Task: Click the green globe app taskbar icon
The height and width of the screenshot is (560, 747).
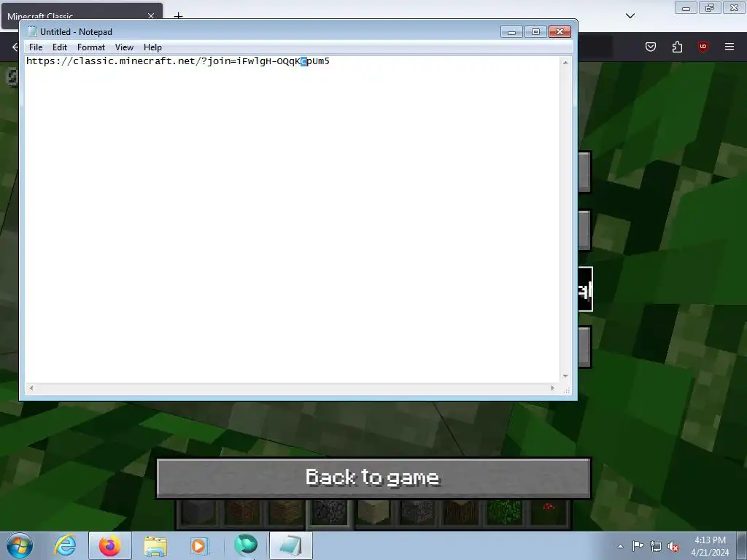Action: tap(246, 545)
